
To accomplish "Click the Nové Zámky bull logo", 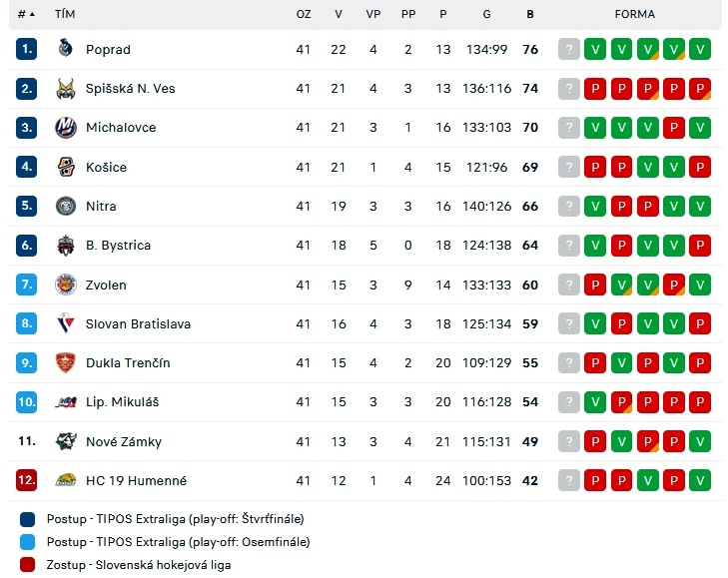I will 66,441.
